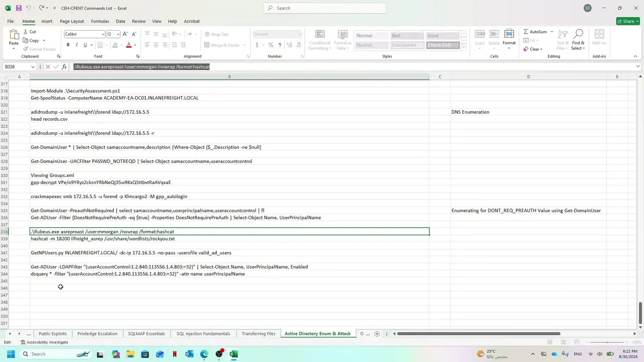Image resolution: width=644 pixels, height=362 pixels.
Task: Select the SQLMAP Essentials sheet tab
Action: click(146, 334)
